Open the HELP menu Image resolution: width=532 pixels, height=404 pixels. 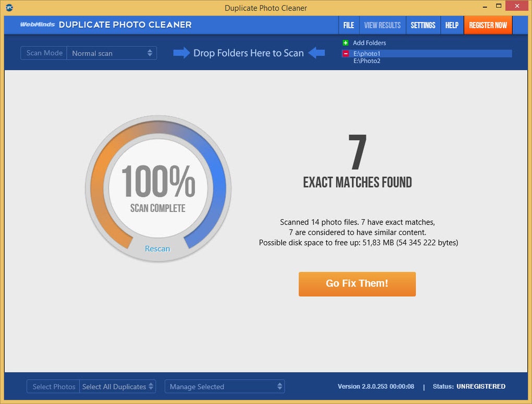[452, 25]
